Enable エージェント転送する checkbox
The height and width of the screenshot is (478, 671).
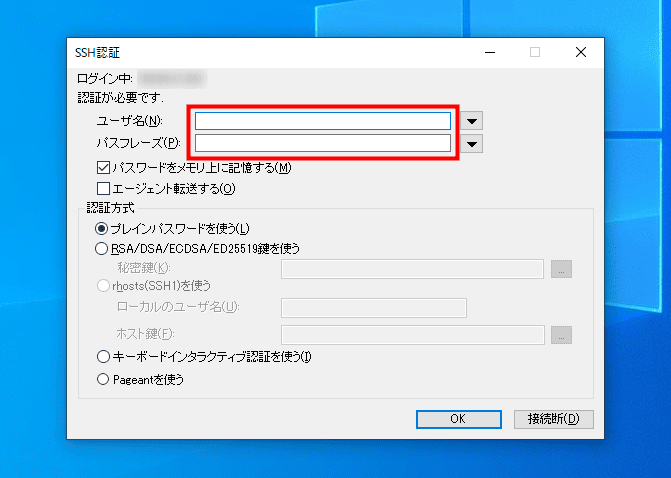pos(103,189)
